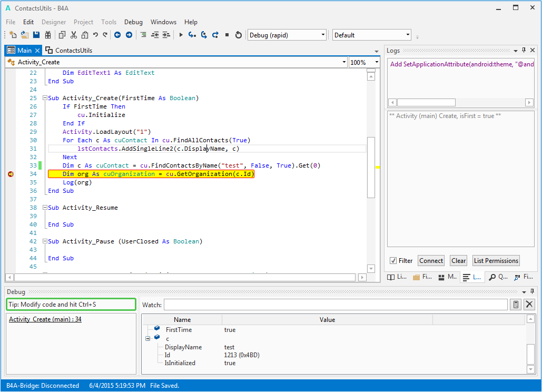Open the 100% zoom dropdown
Viewport: 542px width, 392px height.
(377, 62)
